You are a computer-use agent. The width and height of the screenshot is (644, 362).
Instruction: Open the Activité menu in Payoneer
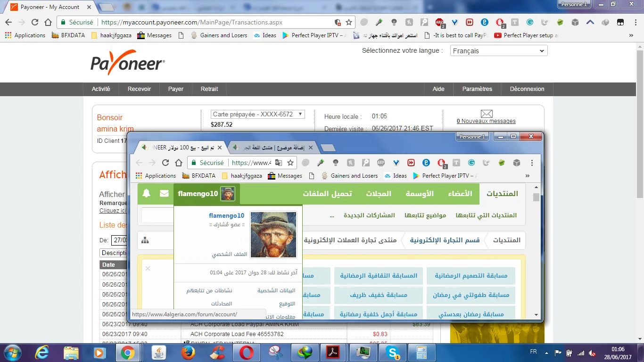[101, 89]
